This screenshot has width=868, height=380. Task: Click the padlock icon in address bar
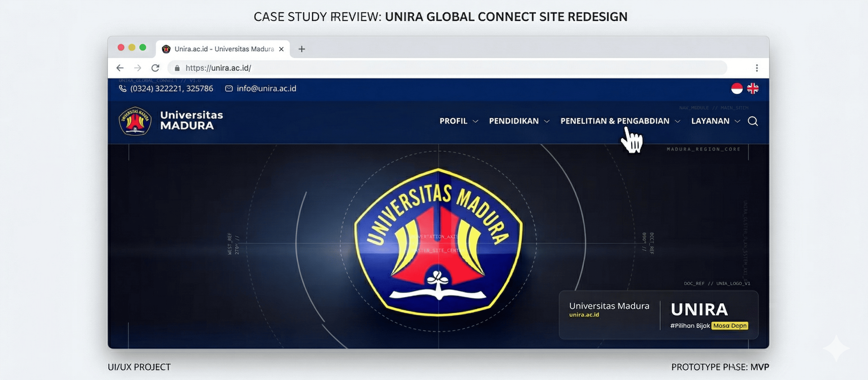[177, 68]
